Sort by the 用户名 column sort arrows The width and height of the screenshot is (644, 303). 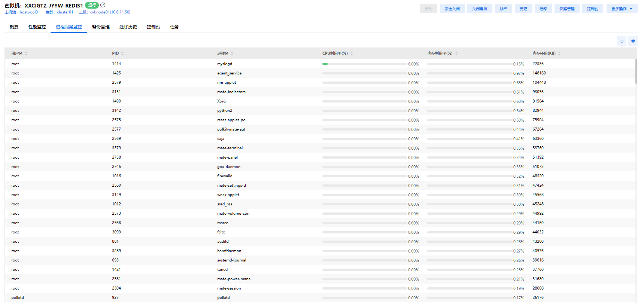coord(26,53)
